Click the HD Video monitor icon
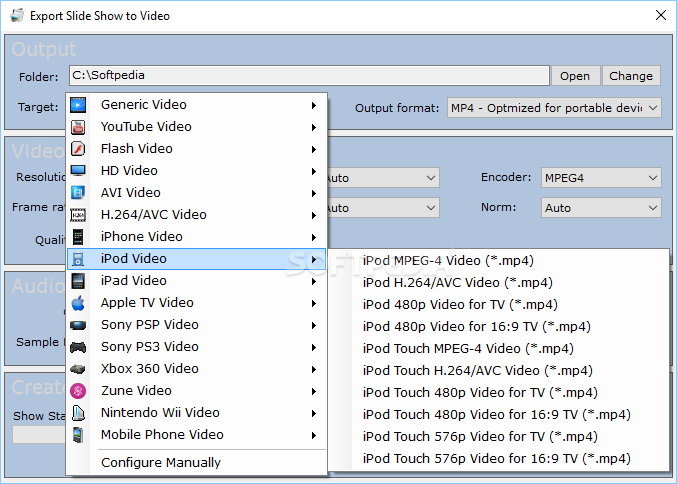The height and width of the screenshot is (484, 677). click(x=78, y=171)
